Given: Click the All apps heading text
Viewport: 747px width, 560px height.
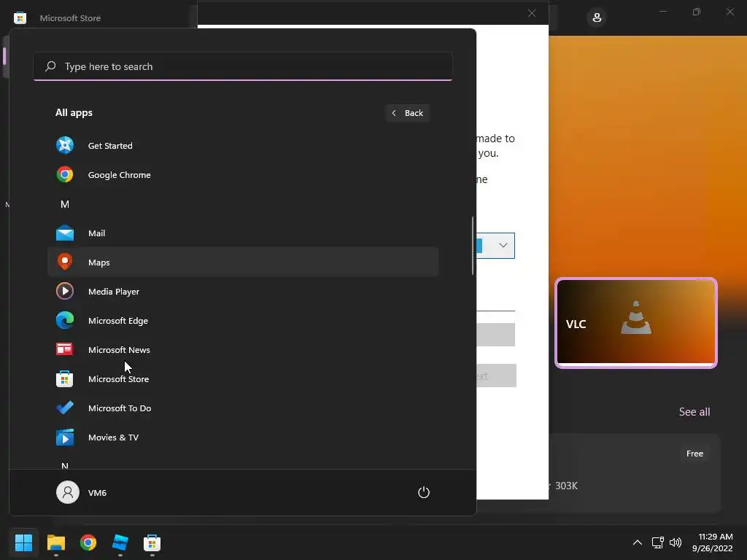Looking at the screenshot, I should click(74, 112).
